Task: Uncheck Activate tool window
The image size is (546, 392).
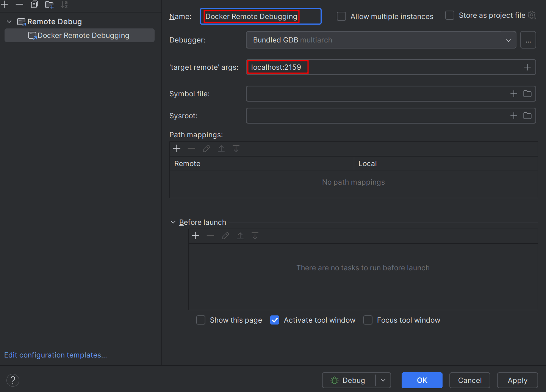Action: (x=275, y=320)
